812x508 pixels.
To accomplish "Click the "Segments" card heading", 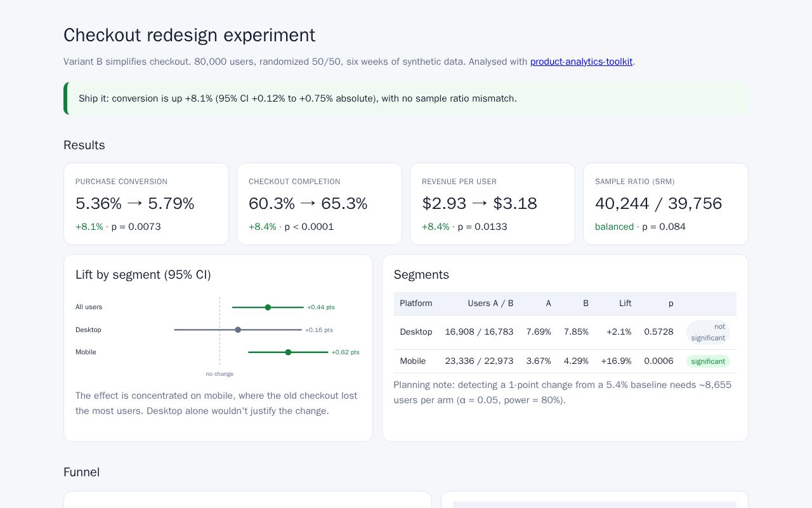I will [x=421, y=274].
